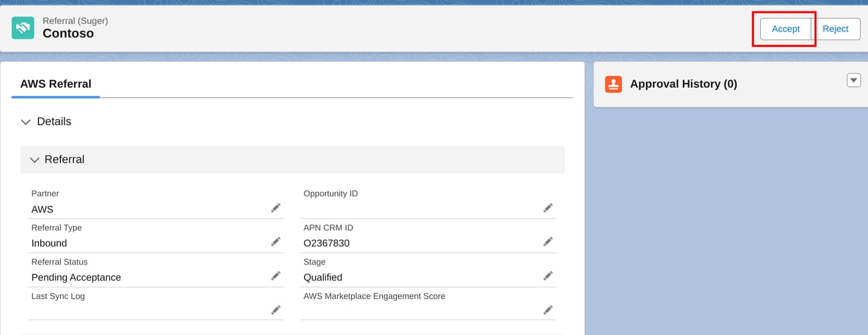Image resolution: width=868 pixels, height=335 pixels.
Task: Click the Referral handshake icon
Action: coord(23,27)
